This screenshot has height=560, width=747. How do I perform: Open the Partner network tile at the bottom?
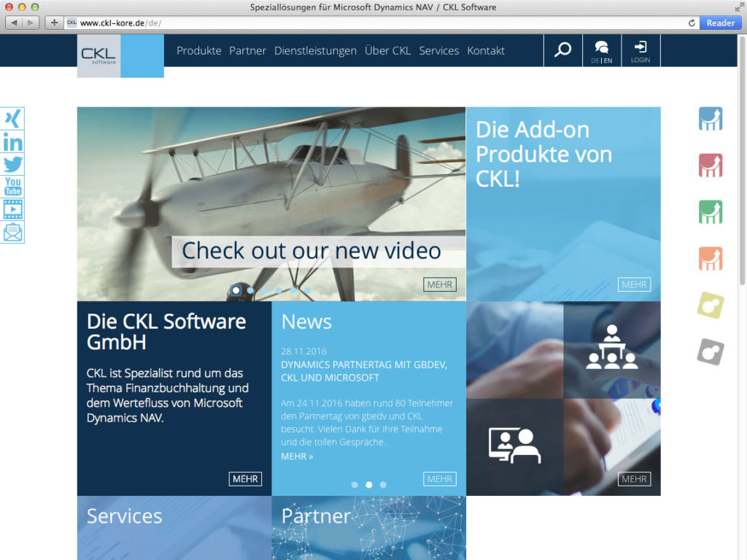click(368, 528)
